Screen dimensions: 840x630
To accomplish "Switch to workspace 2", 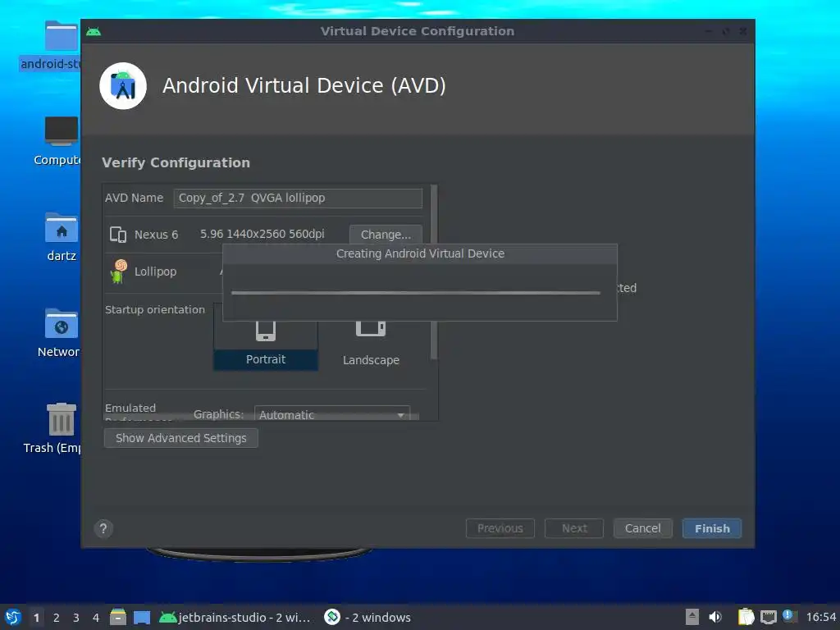I will point(57,618).
